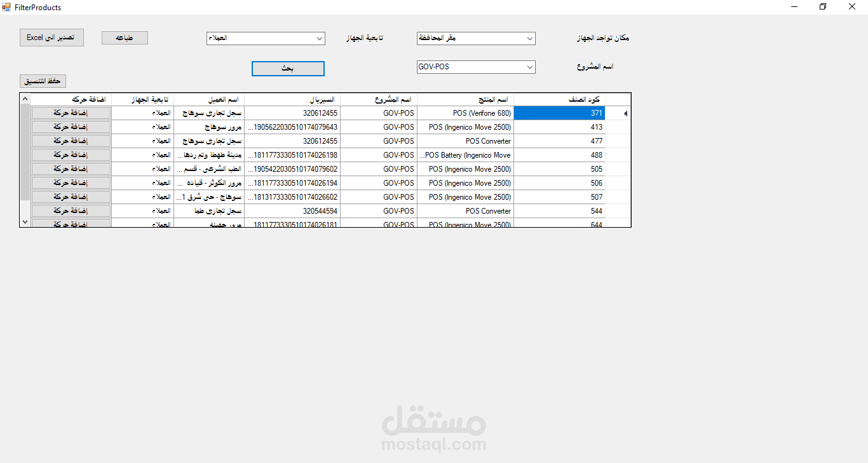This screenshot has height=463, width=868.
Task: Click the POS Battery (Ingenico Move product cell
Action: tap(465, 155)
